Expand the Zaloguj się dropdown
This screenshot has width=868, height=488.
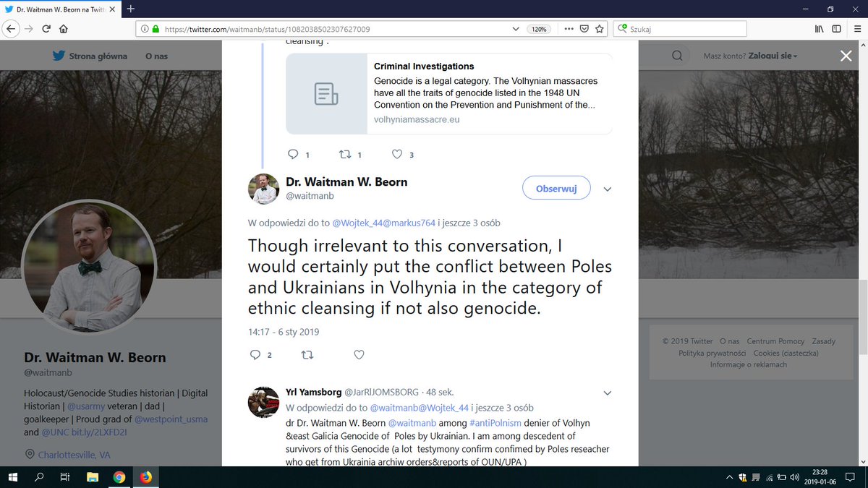pyautogui.click(x=773, y=56)
